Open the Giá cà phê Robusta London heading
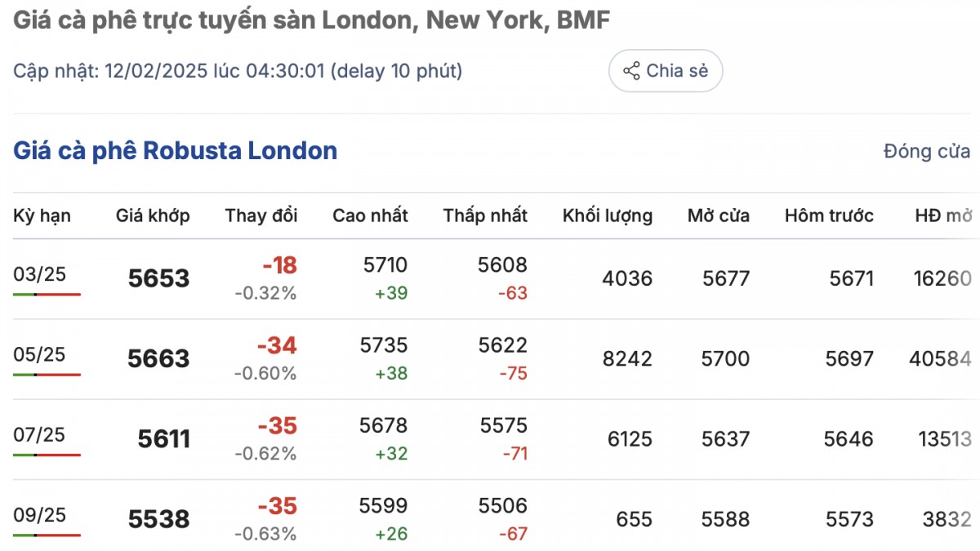980x551 pixels. pos(175,151)
